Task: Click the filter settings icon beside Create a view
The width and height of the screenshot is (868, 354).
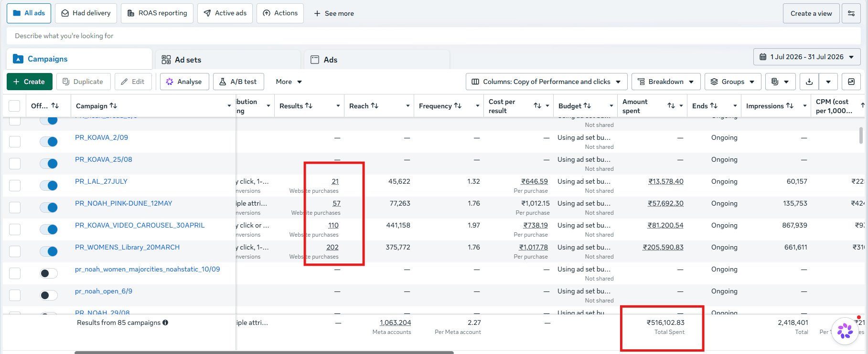Action: click(851, 13)
